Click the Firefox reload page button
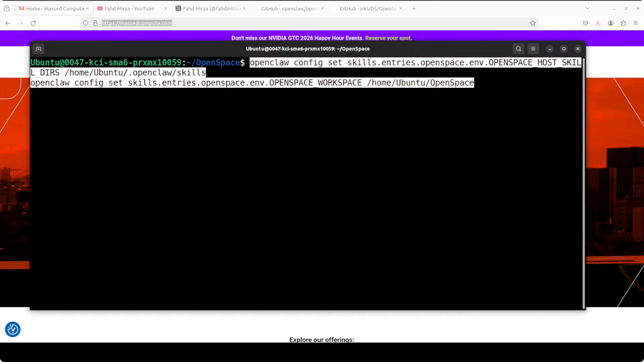This screenshot has width=644, height=362. [x=33, y=23]
